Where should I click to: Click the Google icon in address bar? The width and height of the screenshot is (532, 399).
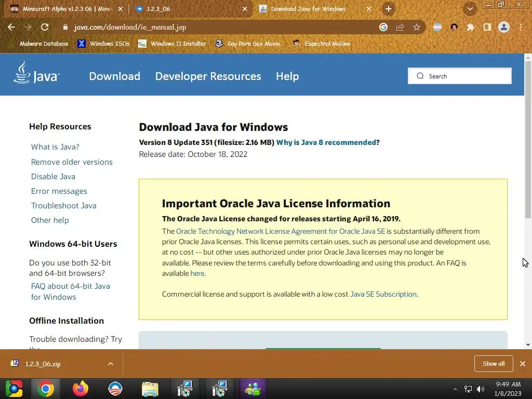click(383, 27)
